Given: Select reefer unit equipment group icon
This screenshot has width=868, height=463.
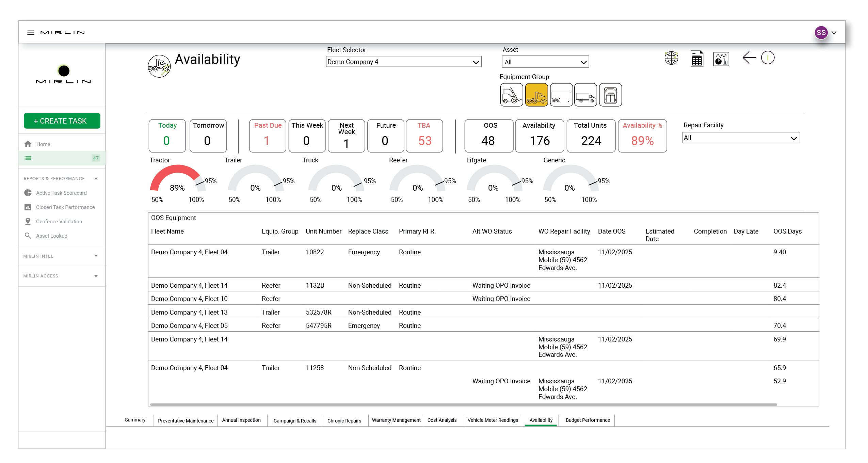Looking at the screenshot, I should click(x=610, y=95).
